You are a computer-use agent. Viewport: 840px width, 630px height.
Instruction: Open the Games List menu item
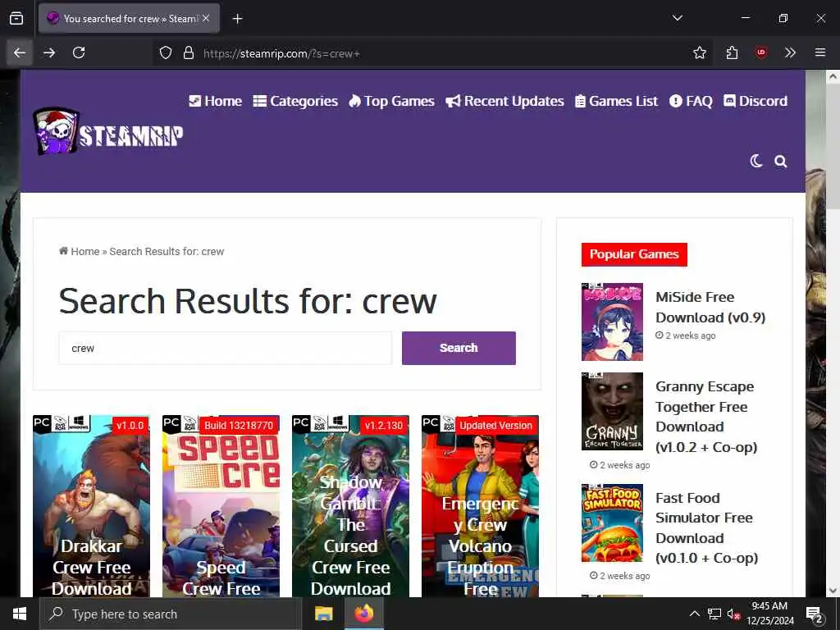[616, 101]
